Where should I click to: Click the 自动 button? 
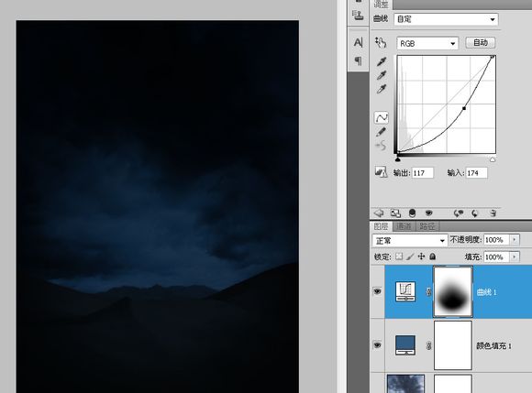tap(480, 43)
